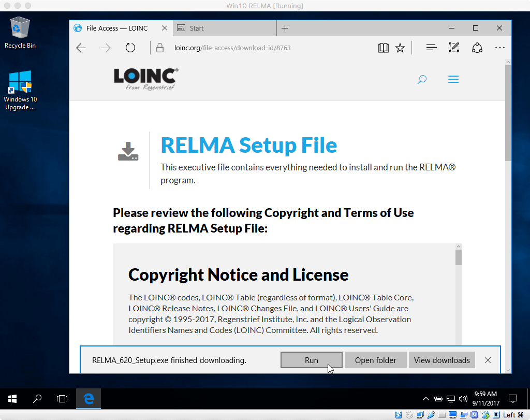530x420 pixels.
Task: Click the taskbar search magnifier
Action: 37,399
